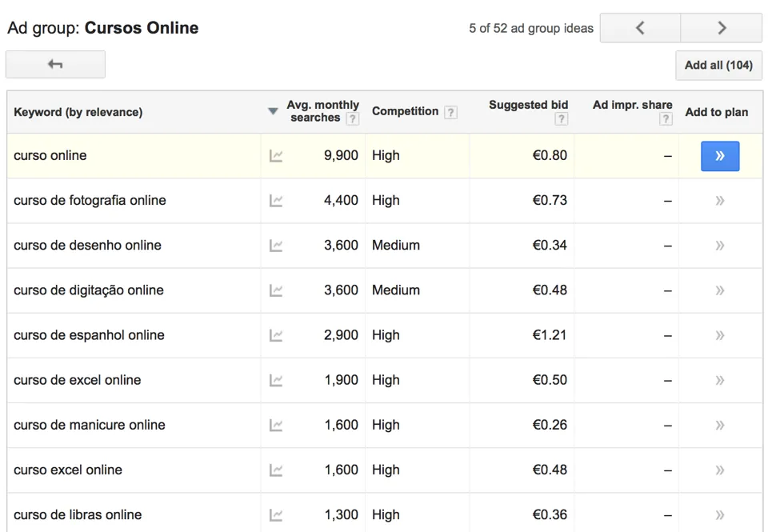Show trend chart for curso excel online

[x=276, y=470]
